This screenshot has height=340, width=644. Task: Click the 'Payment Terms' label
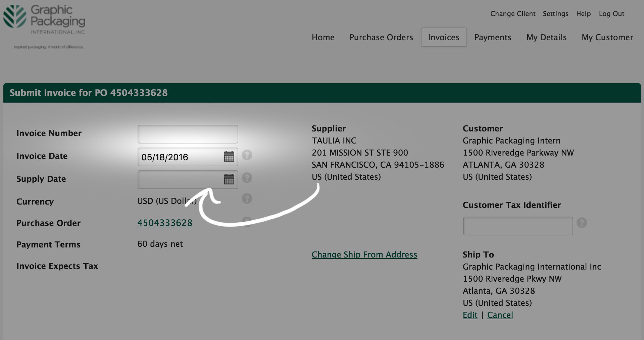pos(48,244)
